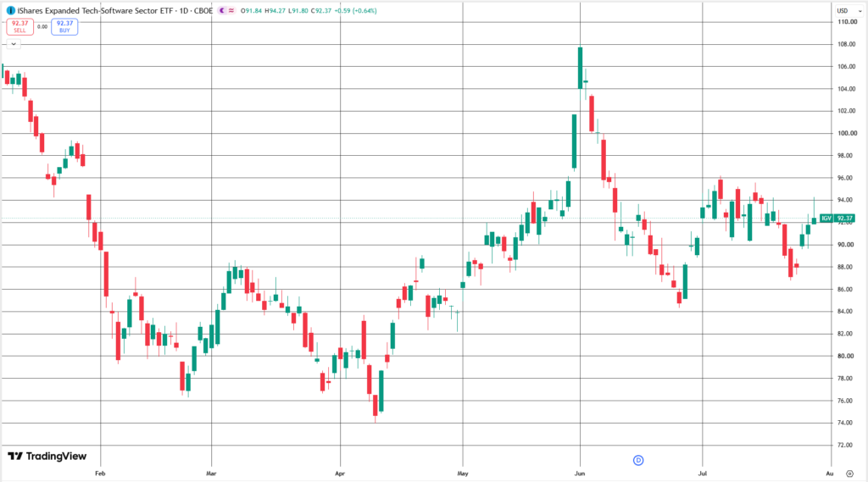Image resolution: width=868 pixels, height=482 pixels.
Task: Click the H94.27 high value
Action: pyautogui.click(x=275, y=10)
